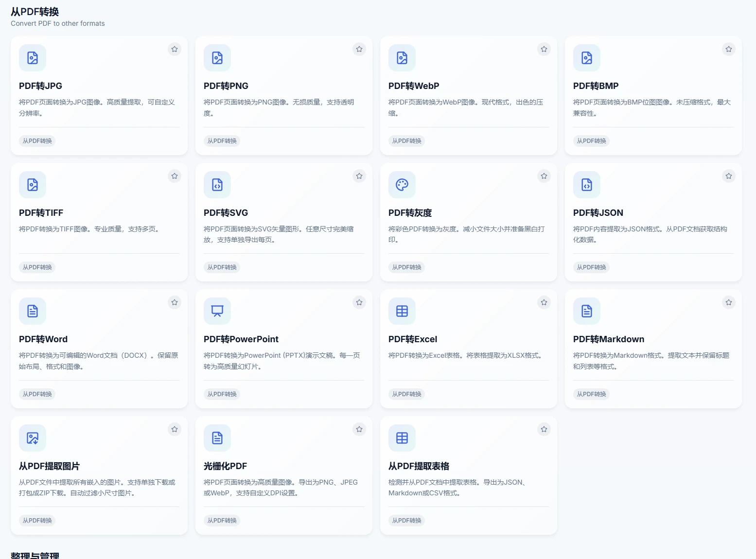
Task: Click the PDF转SVG code file icon
Action: pyautogui.click(x=217, y=185)
